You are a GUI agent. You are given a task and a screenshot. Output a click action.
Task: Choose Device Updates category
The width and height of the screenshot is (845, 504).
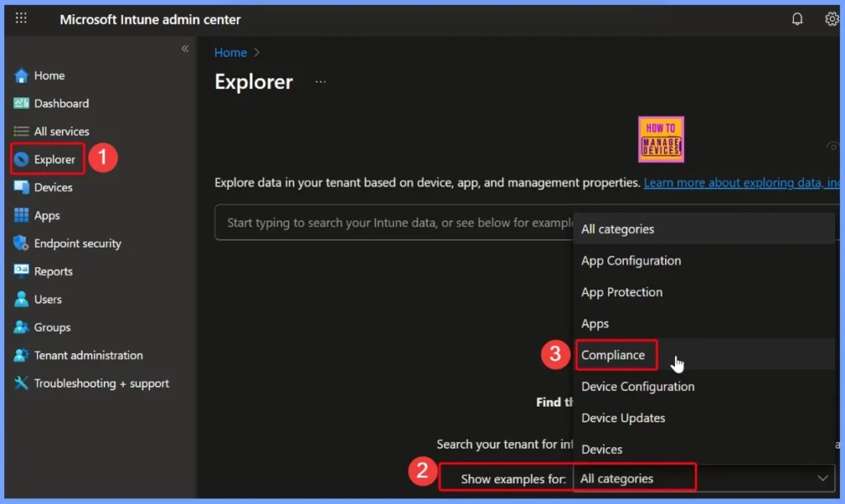tap(704, 418)
